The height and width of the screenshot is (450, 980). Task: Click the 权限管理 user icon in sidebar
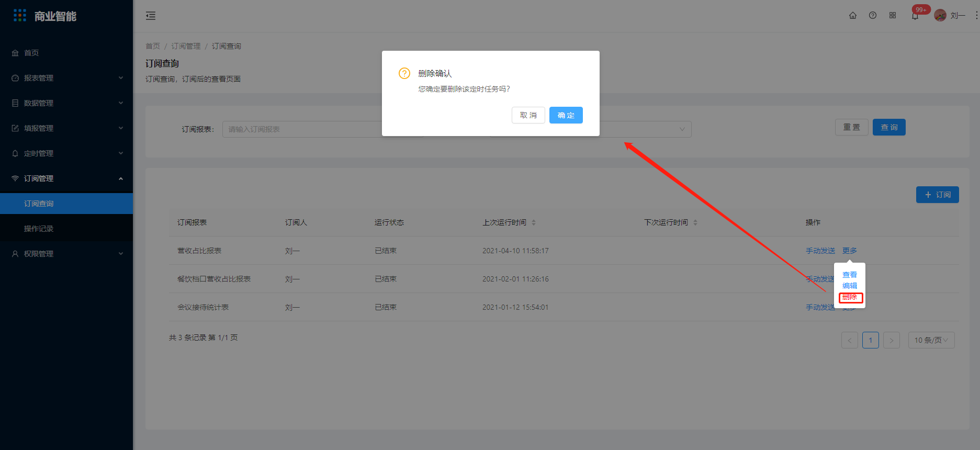[15, 254]
